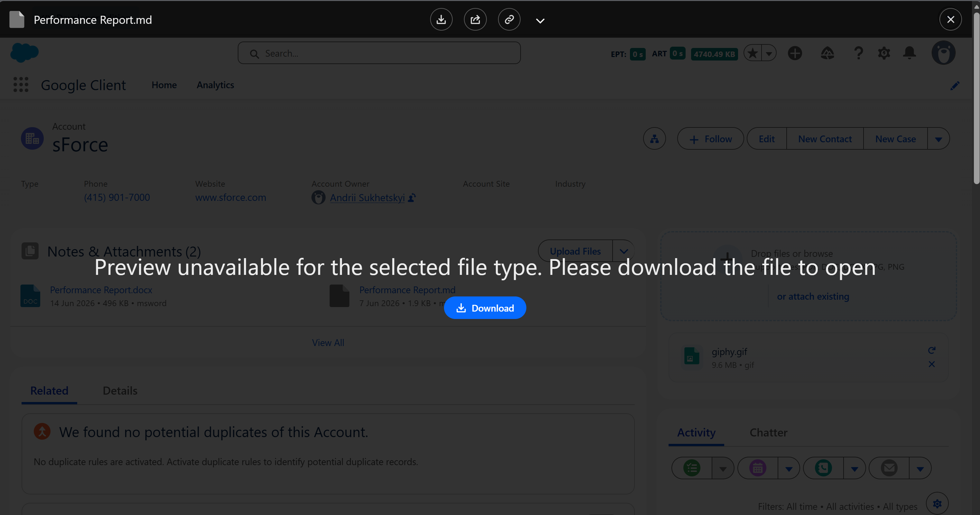Open Performance Report.docx file link
The image size is (980, 515).
[x=101, y=290]
